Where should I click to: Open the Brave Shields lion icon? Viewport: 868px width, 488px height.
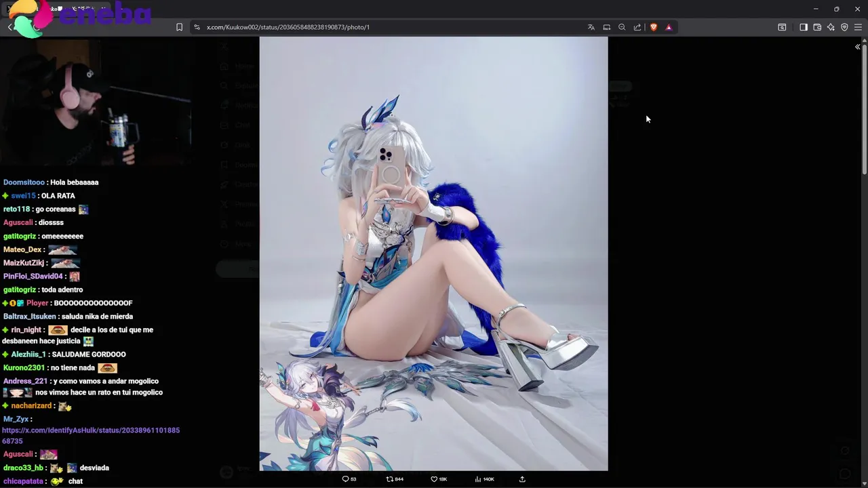[654, 27]
